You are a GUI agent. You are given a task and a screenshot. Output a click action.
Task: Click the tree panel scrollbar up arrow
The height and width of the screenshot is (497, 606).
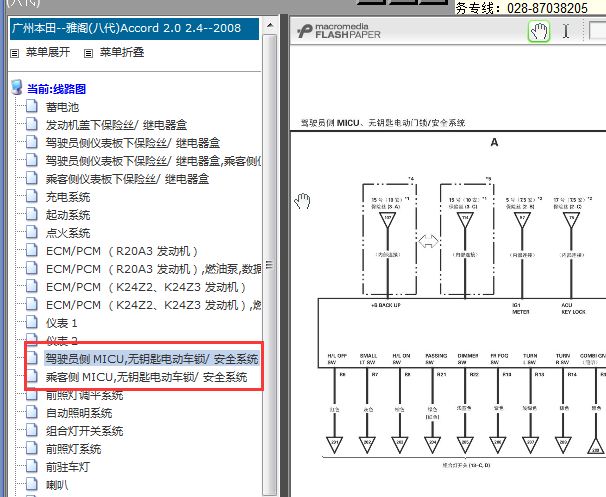(270, 26)
